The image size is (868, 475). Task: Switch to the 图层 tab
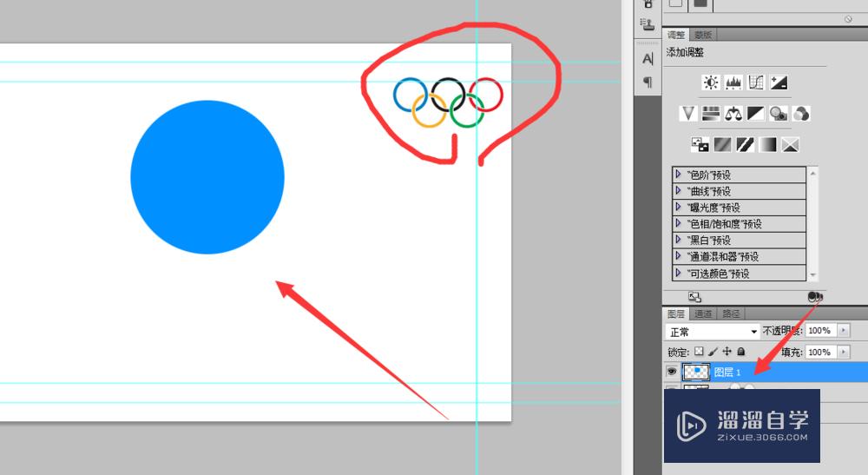(676, 313)
